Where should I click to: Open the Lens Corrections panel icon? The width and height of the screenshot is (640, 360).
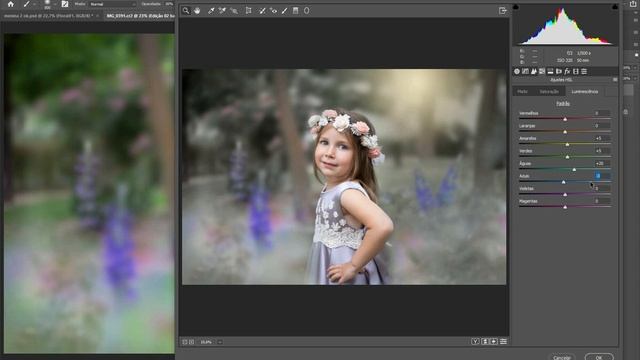tap(559, 71)
